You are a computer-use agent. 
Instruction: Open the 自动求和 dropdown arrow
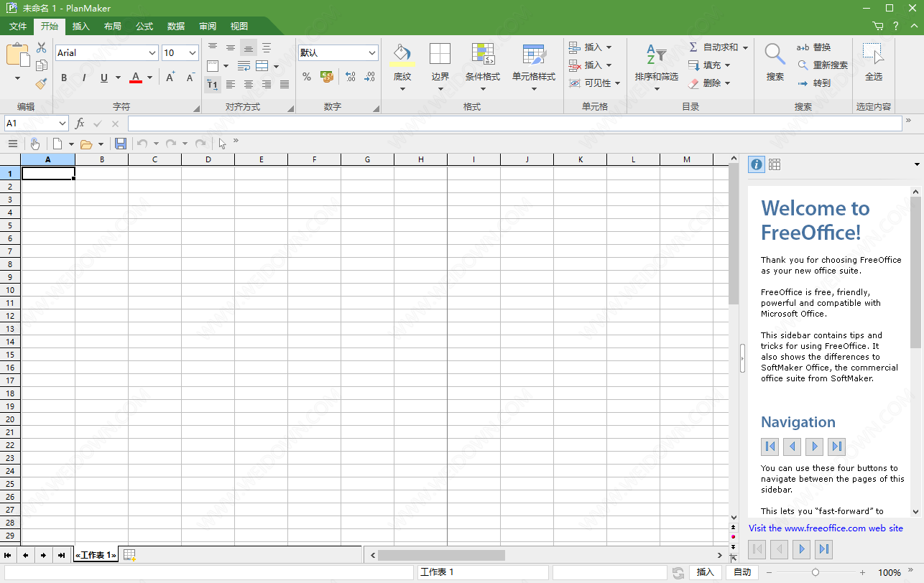click(745, 47)
